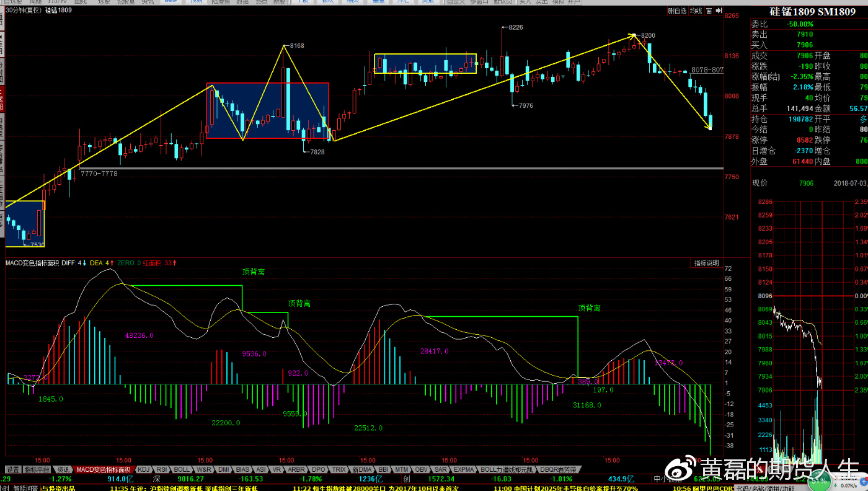Click the 外盘 61440 value

pyautogui.click(x=803, y=162)
